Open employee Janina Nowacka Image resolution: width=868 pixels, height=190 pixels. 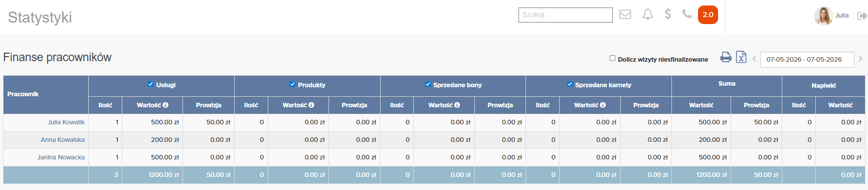61,157
